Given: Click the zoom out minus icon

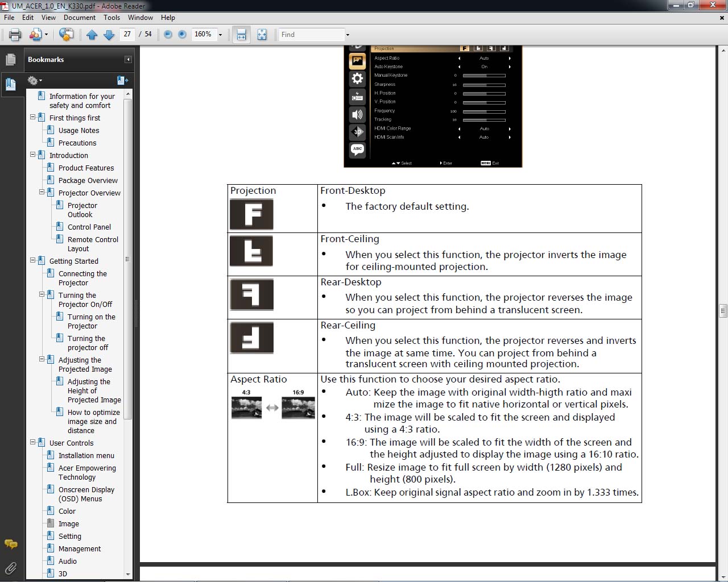Looking at the screenshot, I should [x=168, y=35].
